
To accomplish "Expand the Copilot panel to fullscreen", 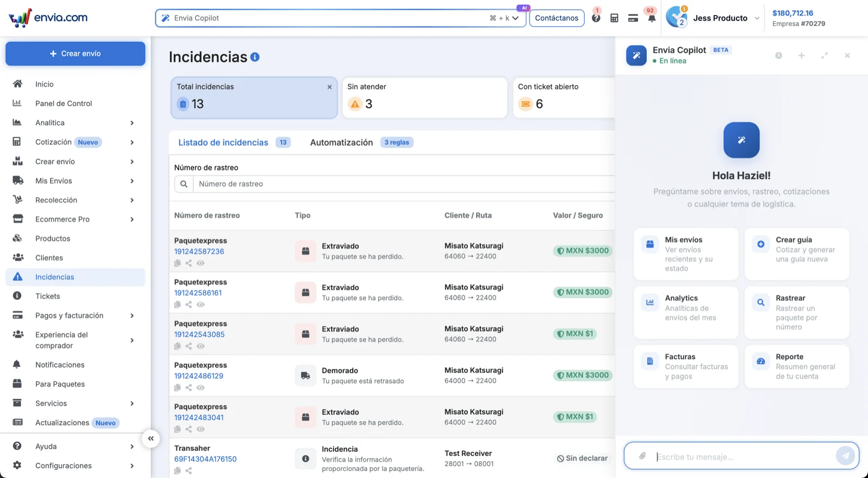I will [825, 55].
